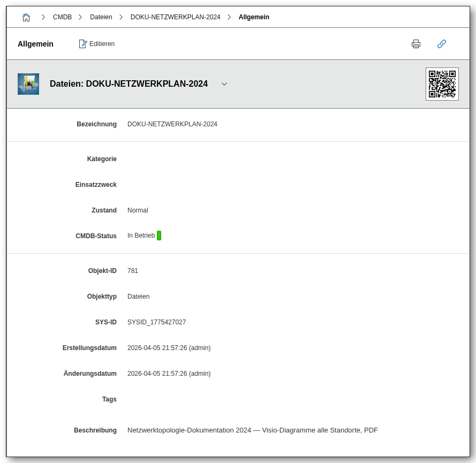Open DOKU-NETZWERKPLAN-2024 in the breadcrumb
This screenshot has width=476, height=463.
(x=175, y=17)
